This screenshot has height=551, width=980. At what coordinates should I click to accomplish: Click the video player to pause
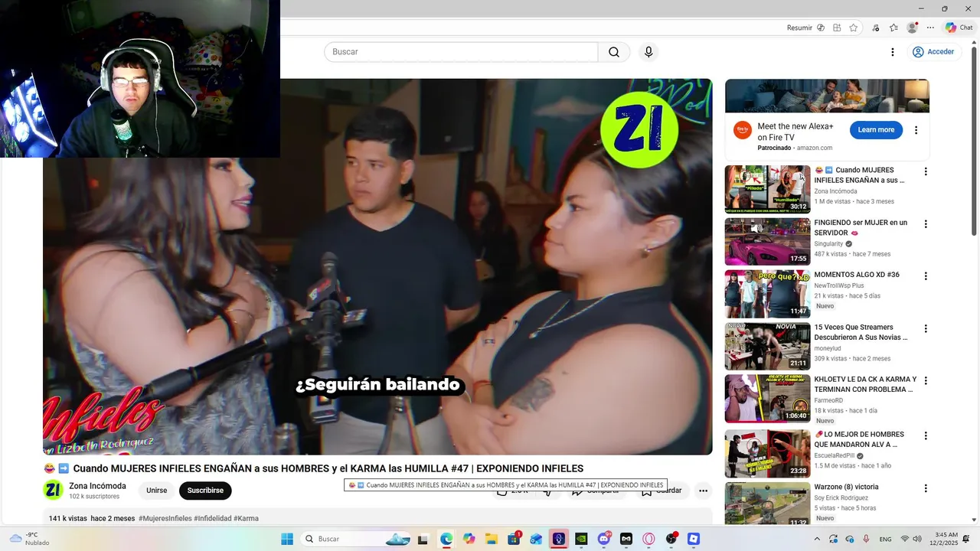coord(377,267)
